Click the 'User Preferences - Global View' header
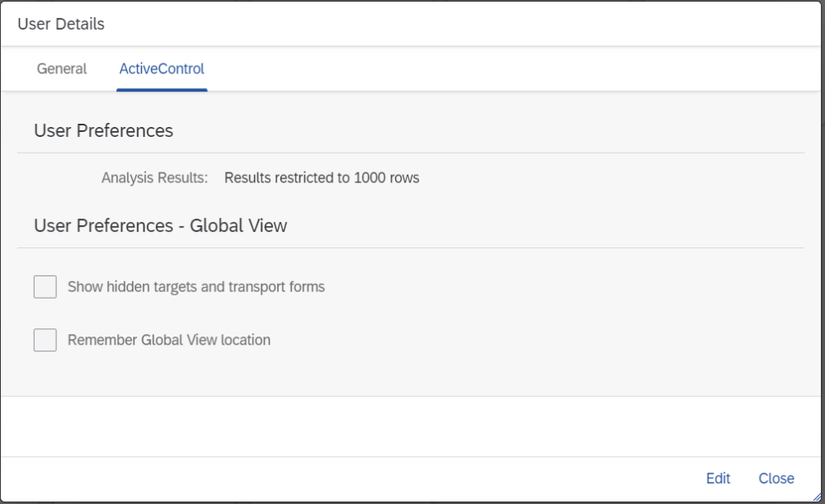 pyautogui.click(x=160, y=225)
